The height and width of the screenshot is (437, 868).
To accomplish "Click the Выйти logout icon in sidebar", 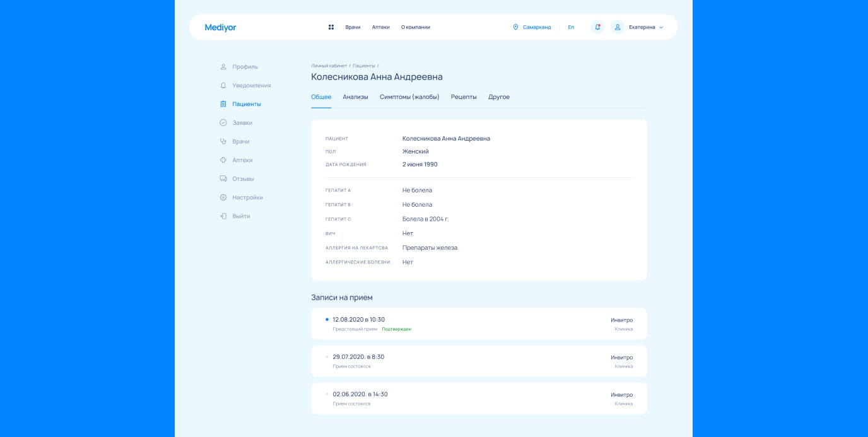I will 223,216.
